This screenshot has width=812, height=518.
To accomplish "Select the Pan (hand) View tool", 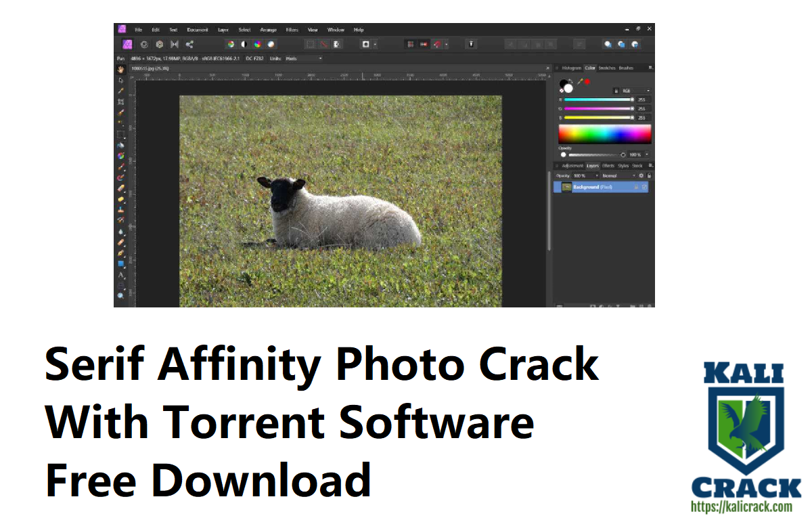I will (x=121, y=69).
